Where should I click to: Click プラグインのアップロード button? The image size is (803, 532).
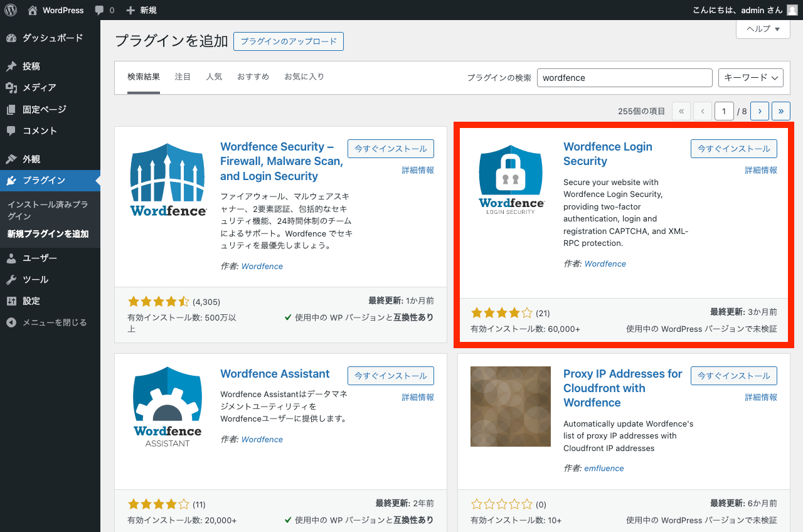[x=289, y=41]
